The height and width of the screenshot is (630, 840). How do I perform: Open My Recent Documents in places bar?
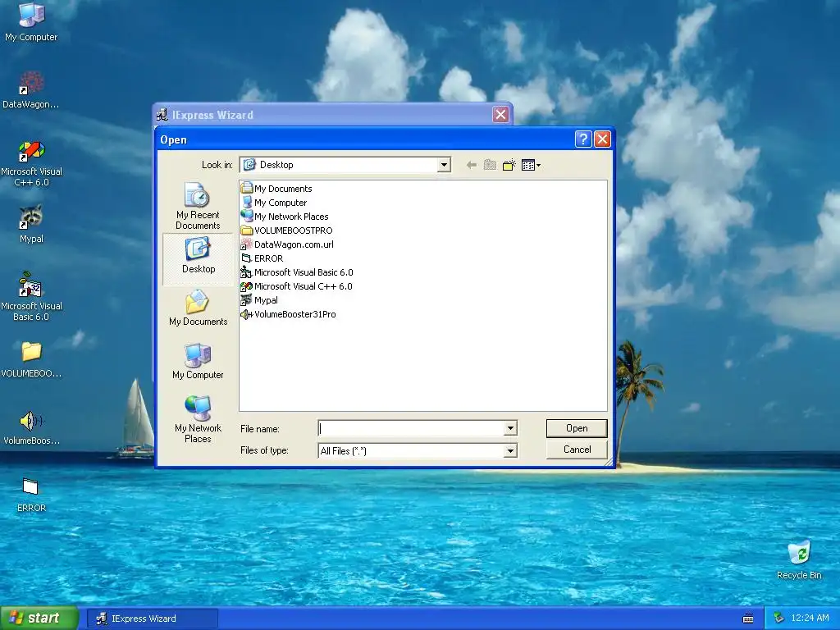coord(198,206)
